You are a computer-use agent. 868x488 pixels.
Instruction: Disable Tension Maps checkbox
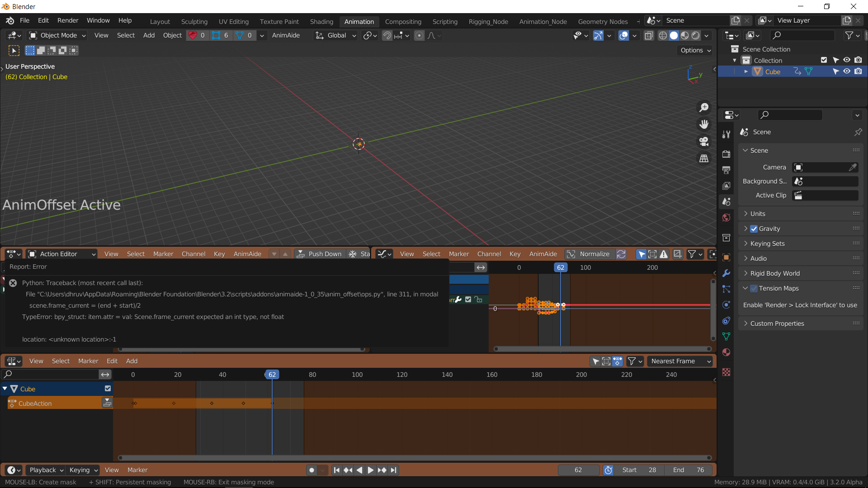(754, 288)
